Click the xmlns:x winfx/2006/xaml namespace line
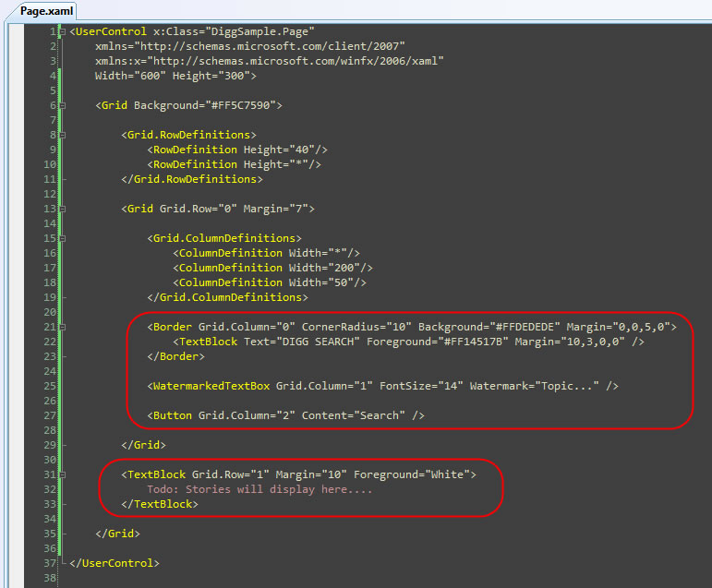 [x=270, y=61]
